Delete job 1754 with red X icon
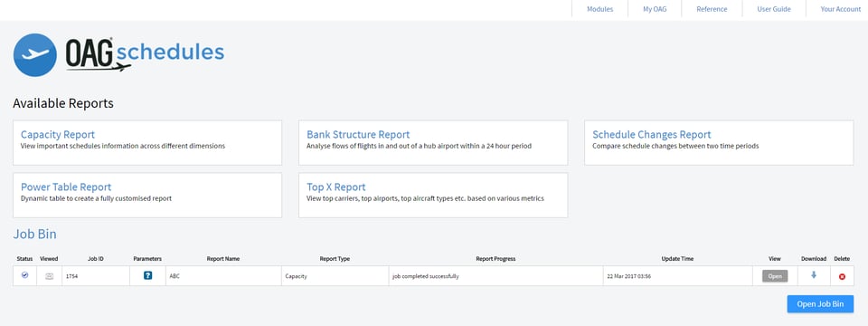This screenshot has height=326, width=868. [x=842, y=276]
